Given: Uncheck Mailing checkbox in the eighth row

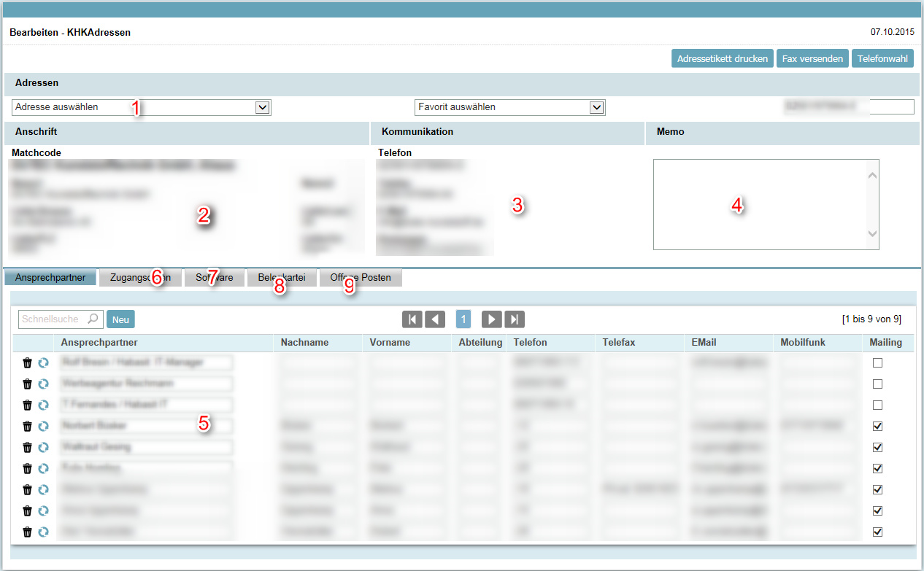Looking at the screenshot, I should point(878,510).
